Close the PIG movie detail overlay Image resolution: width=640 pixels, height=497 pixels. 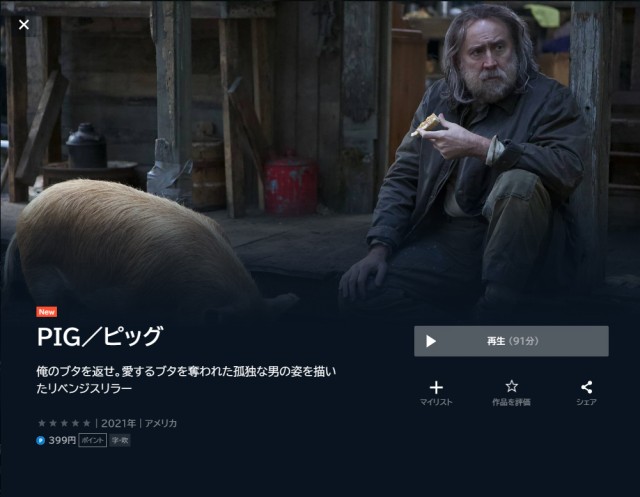tap(24, 24)
